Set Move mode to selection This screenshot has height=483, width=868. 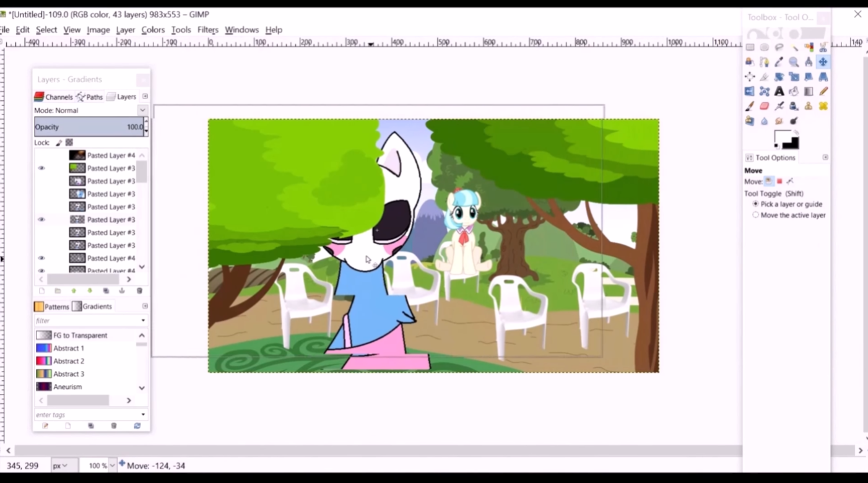click(x=779, y=181)
